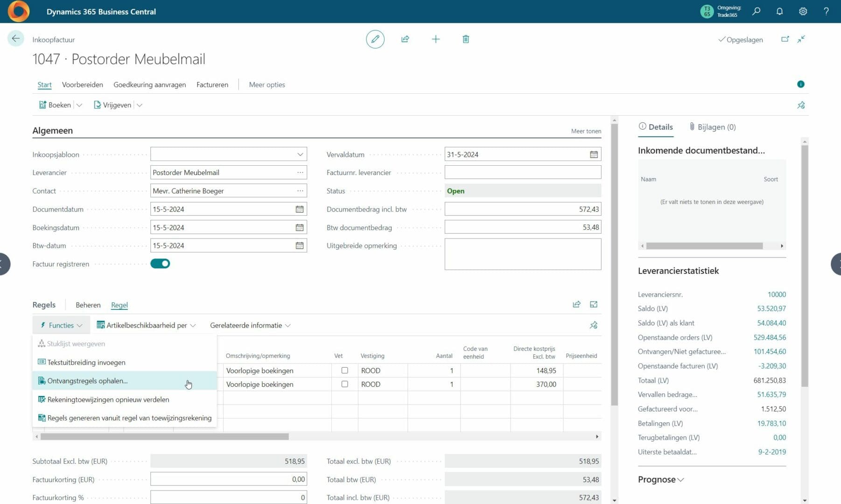Click the Vrijgeven button
The width and height of the screenshot is (841, 504).
tap(112, 105)
